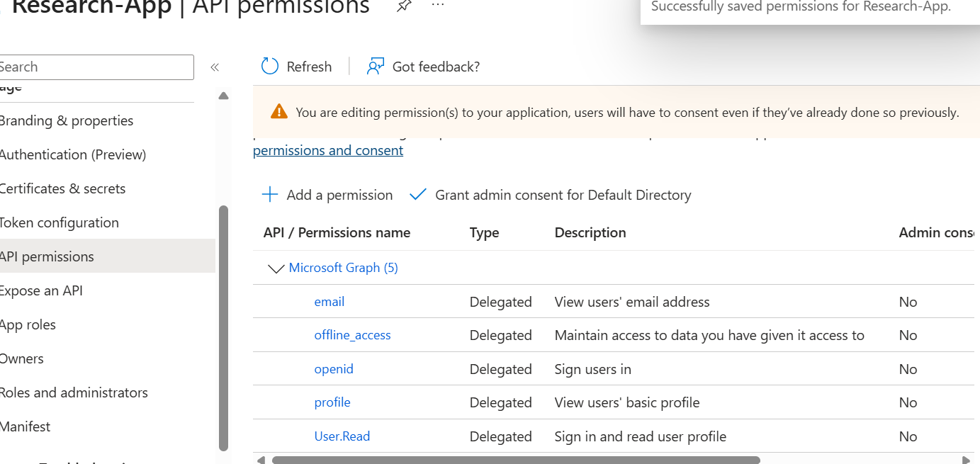Open Authentication (Preview) menu item
The width and height of the screenshot is (980, 464).
[x=72, y=154]
